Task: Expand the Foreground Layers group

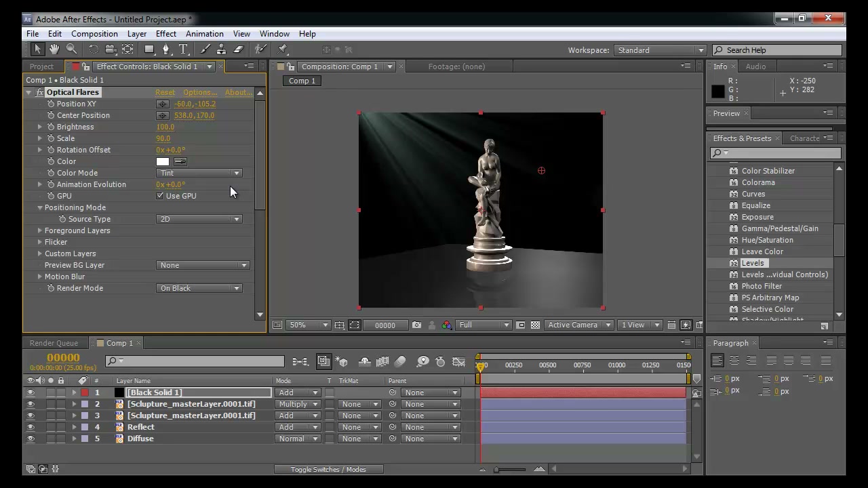Action: point(40,230)
